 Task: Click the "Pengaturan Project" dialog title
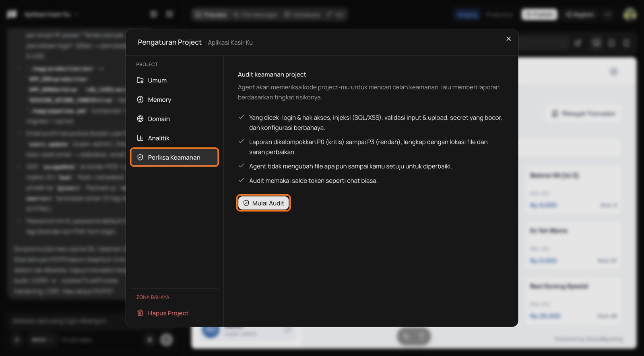[169, 42]
